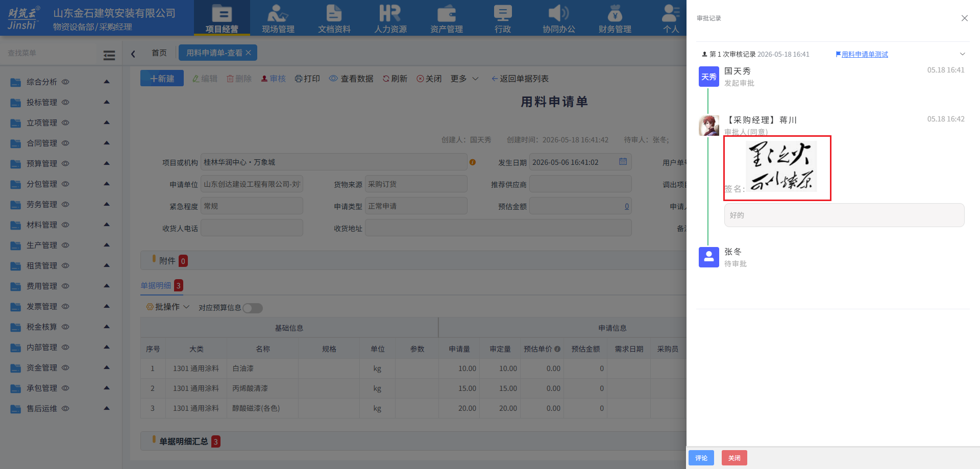Image resolution: width=980 pixels, height=469 pixels.
Task: Collapse sidebar using the hamburger menu icon
Action: [109, 55]
